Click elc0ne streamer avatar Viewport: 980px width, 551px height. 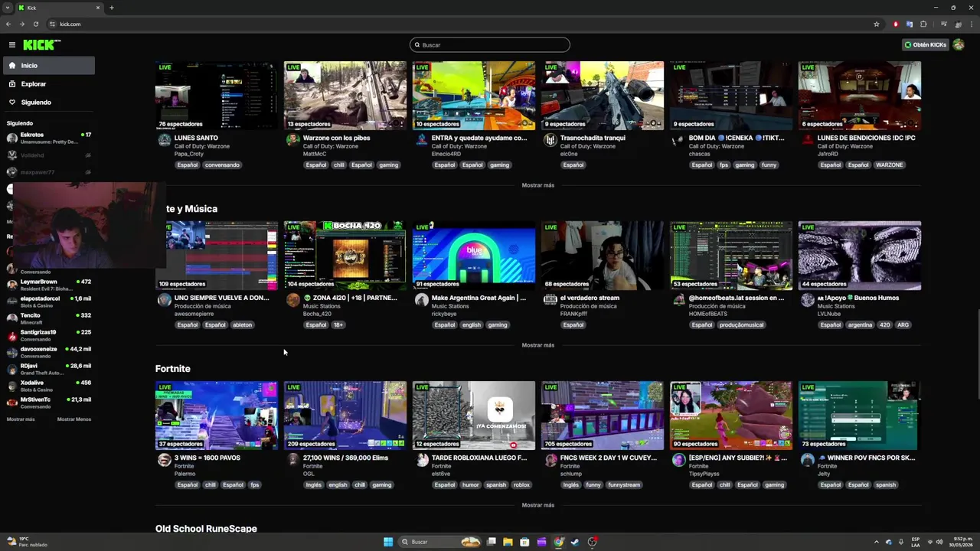[550, 140]
